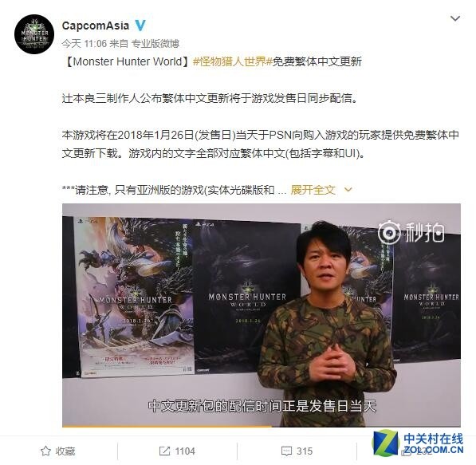Viewport: 476px width, 465px height.
Task: Click the 专业版微博 source link
Action: click(x=155, y=44)
